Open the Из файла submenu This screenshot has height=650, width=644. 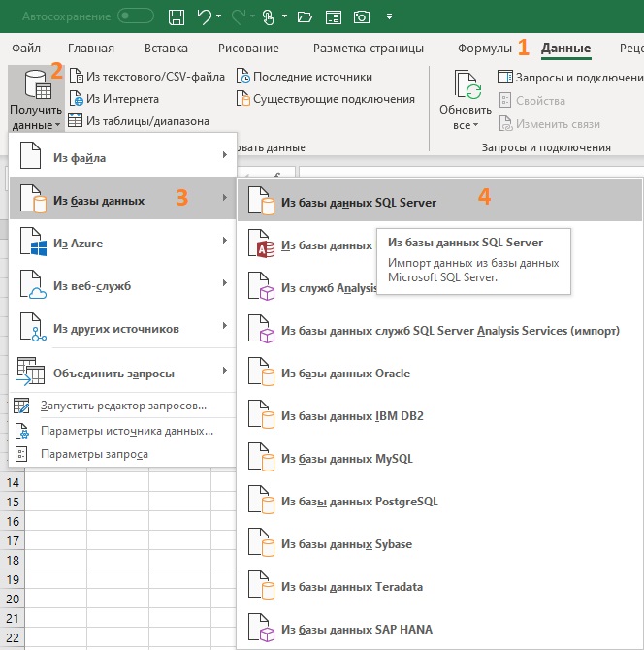pos(122,156)
